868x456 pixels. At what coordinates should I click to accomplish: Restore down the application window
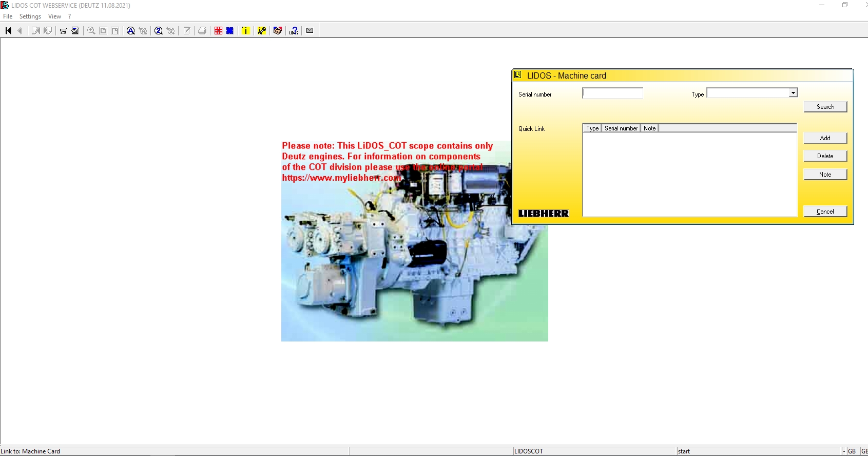coord(845,5)
